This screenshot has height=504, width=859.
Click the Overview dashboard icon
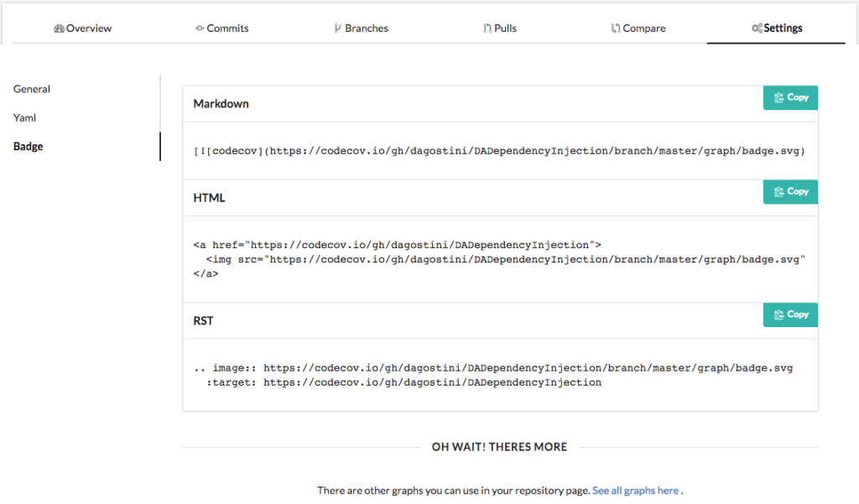pos(59,29)
